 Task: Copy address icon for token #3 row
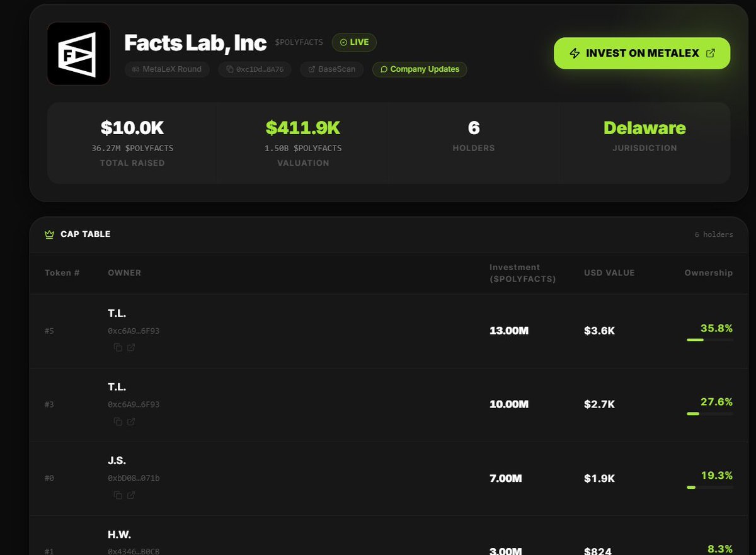pos(118,421)
